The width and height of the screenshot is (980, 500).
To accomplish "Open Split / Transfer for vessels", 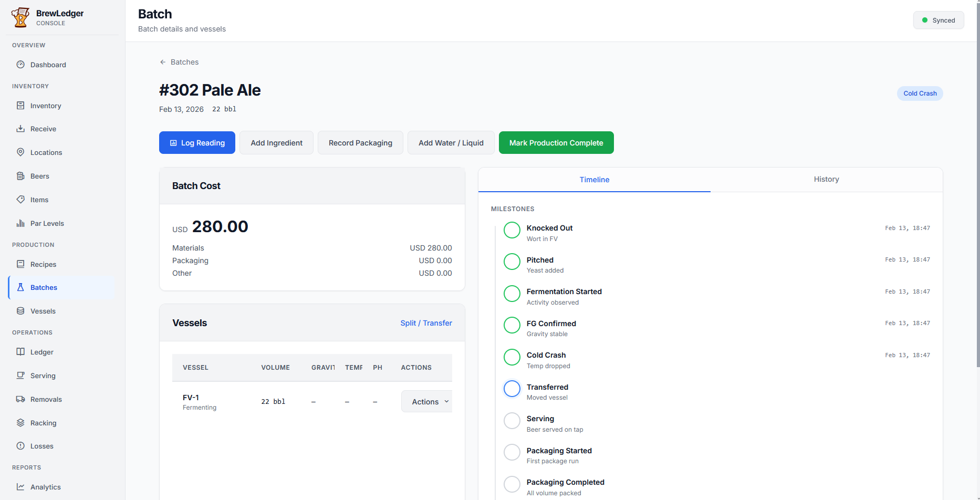I will coord(426,322).
